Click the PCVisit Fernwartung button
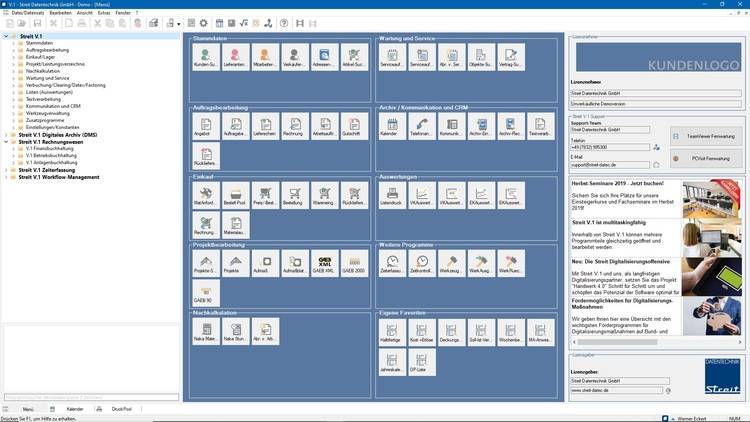This screenshot has width=750, height=422. (x=708, y=158)
